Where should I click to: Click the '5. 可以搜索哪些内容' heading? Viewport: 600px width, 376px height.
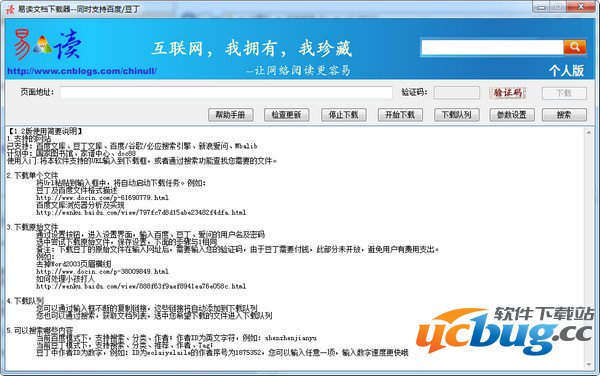pyautogui.click(x=40, y=330)
